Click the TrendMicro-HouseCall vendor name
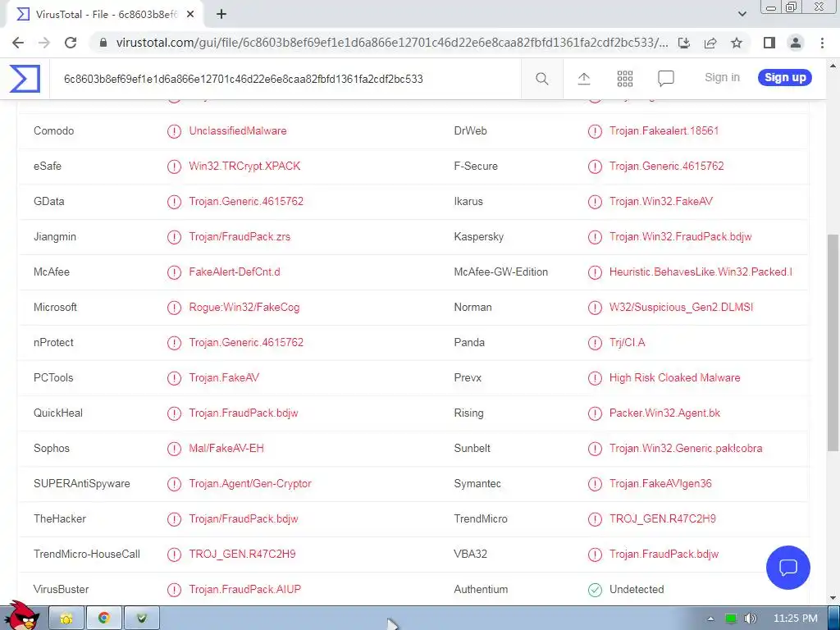840x630 pixels. tap(87, 554)
